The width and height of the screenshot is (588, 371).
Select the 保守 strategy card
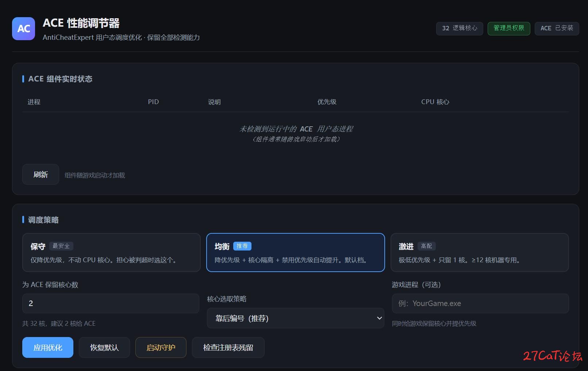coord(111,253)
